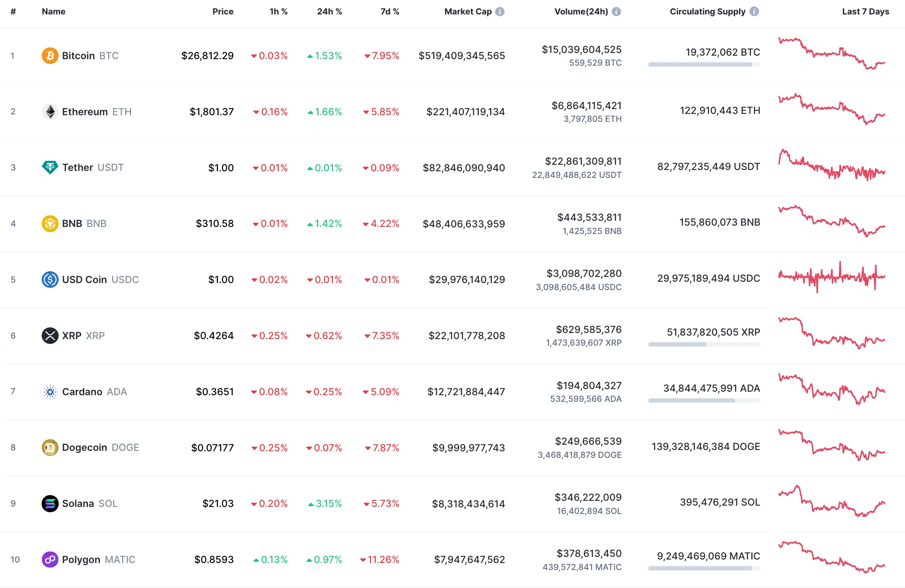Sort the table by 24h % column
This screenshot has height=588, width=905.
click(329, 12)
